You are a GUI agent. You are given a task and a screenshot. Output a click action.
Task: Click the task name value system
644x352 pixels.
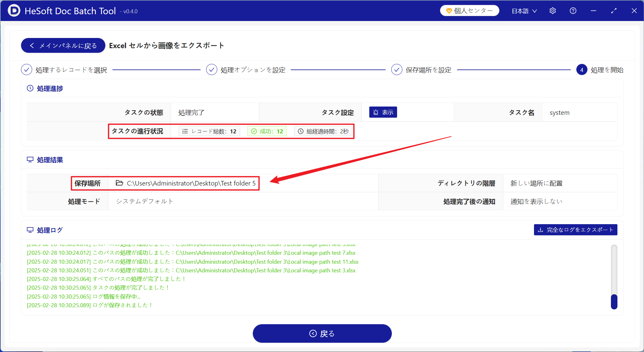point(559,113)
